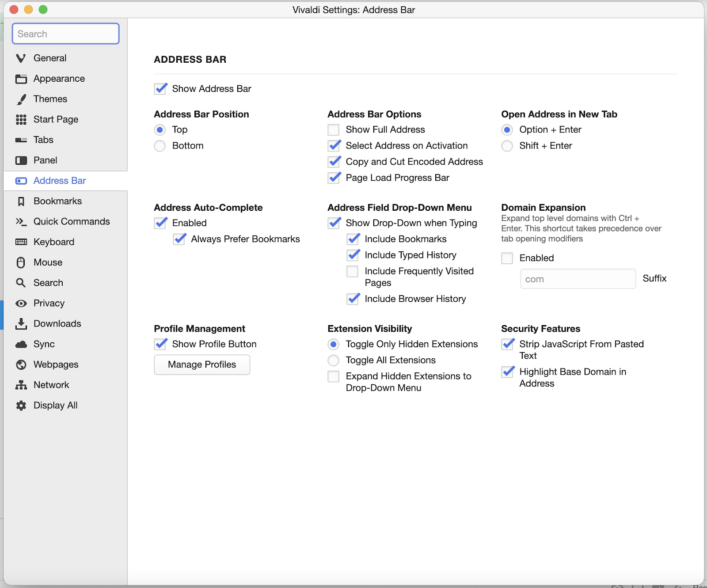Click the Webpages globe icon
Viewport: 707px width, 588px height.
point(21,364)
